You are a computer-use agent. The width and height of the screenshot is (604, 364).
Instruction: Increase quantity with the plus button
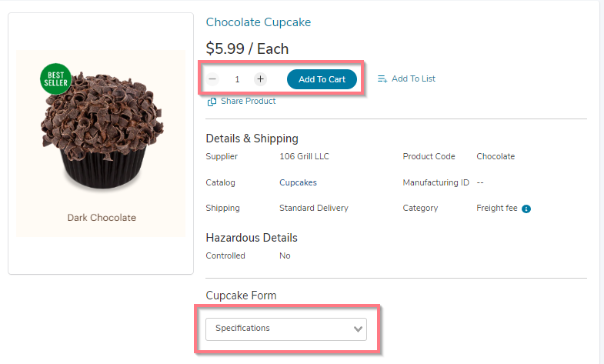click(260, 79)
